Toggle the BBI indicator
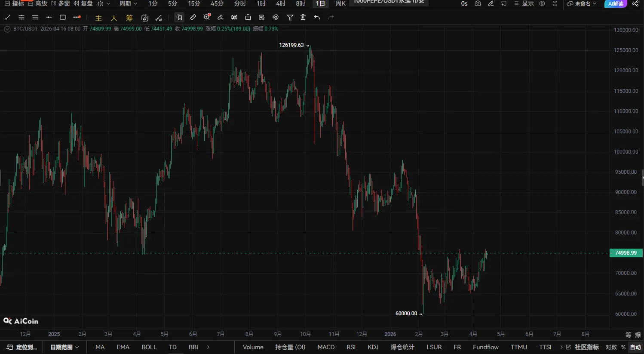This screenshot has height=354, width=644. (193, 347)
